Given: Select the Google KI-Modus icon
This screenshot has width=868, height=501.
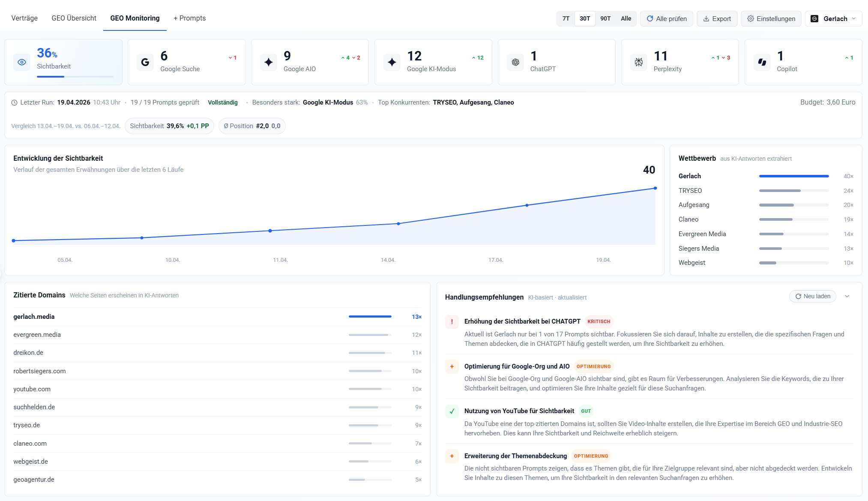Looking at the screenshot, I should (392, 62).
